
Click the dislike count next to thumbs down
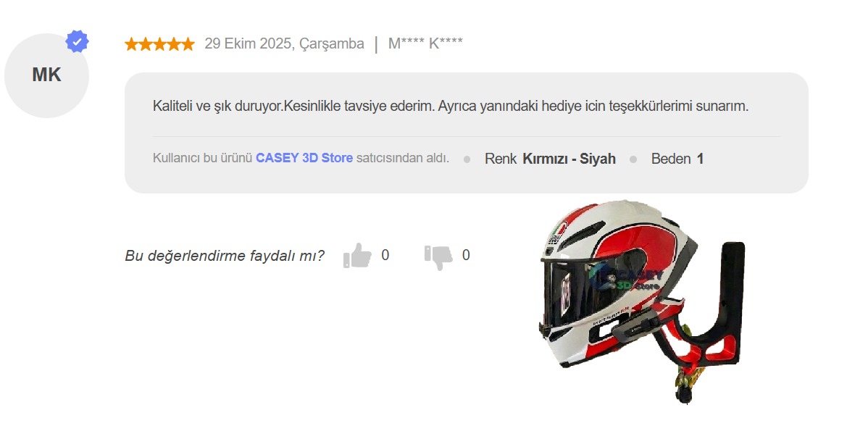pos(466,255)
